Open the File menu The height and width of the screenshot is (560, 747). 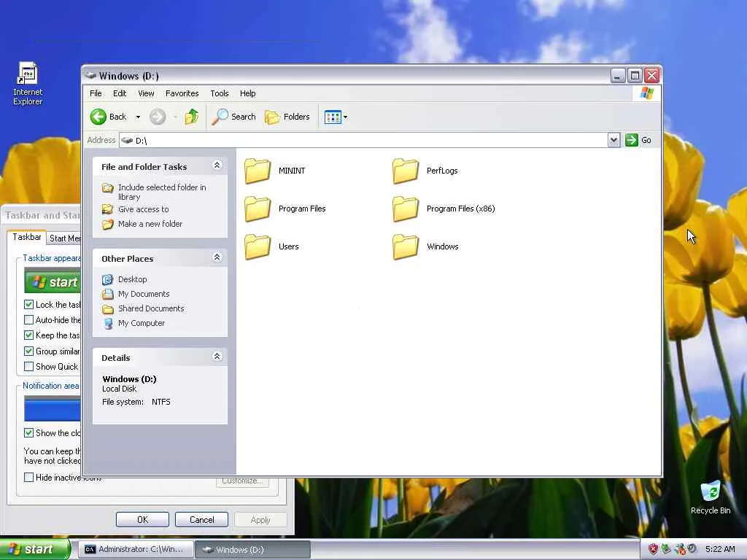tap(96, 93)
